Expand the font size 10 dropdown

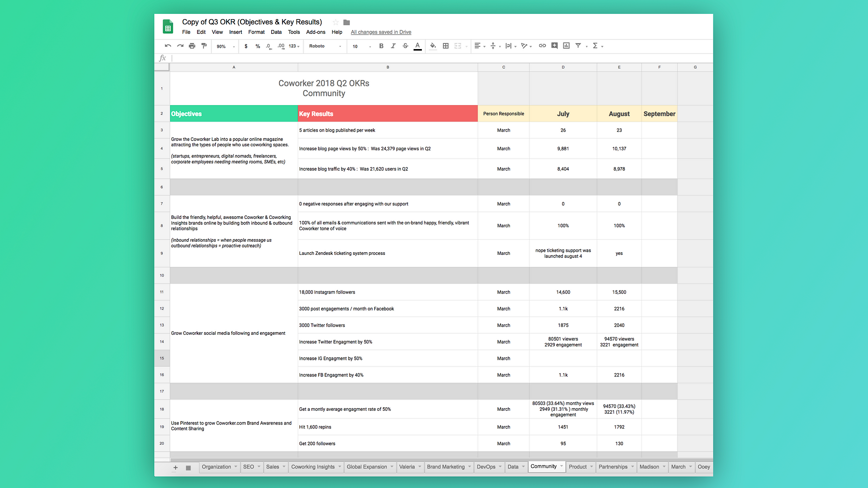tap(362, 46)
